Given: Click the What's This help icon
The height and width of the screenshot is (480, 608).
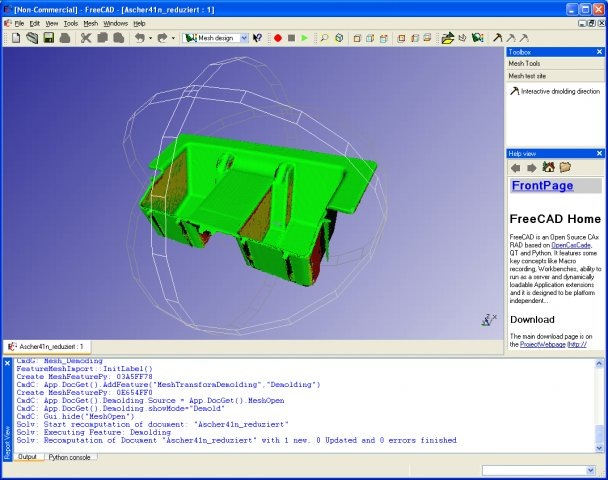Looking at the screenshot, I should [257, 38].
